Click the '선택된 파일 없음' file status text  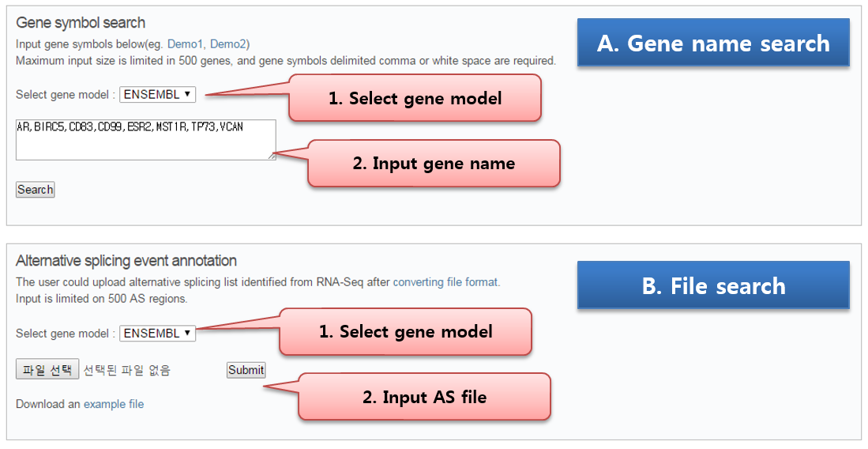click(127, 370)
